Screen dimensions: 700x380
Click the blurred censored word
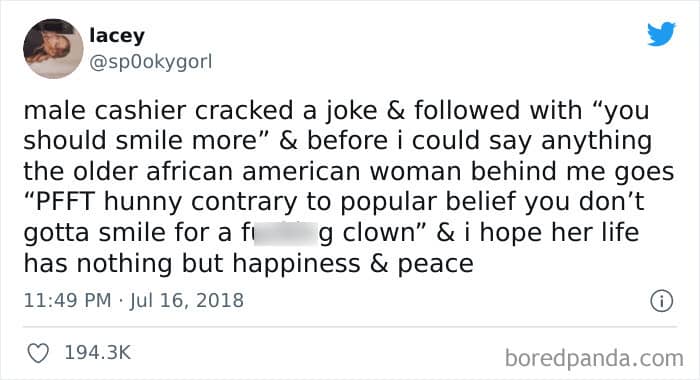click(x=286, y=233)
